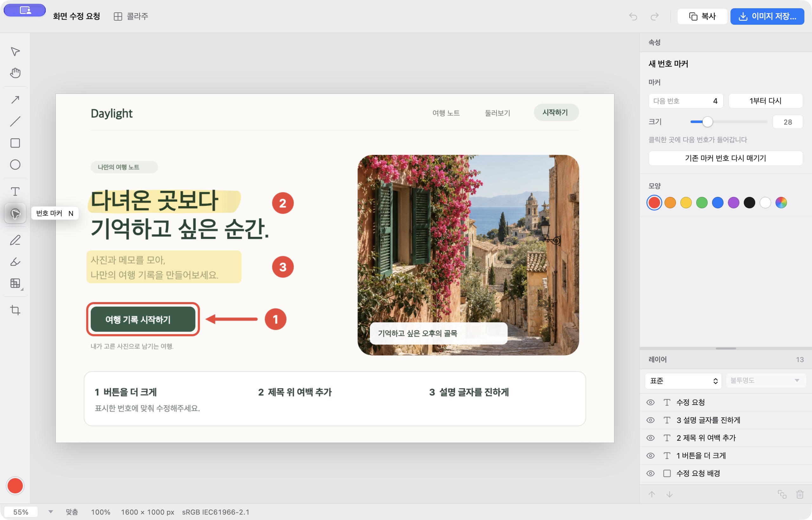Adjust the 크기 marker size slider
Image resolution: width=812 pixels, height=520 pixels.
tap(707, 121)
